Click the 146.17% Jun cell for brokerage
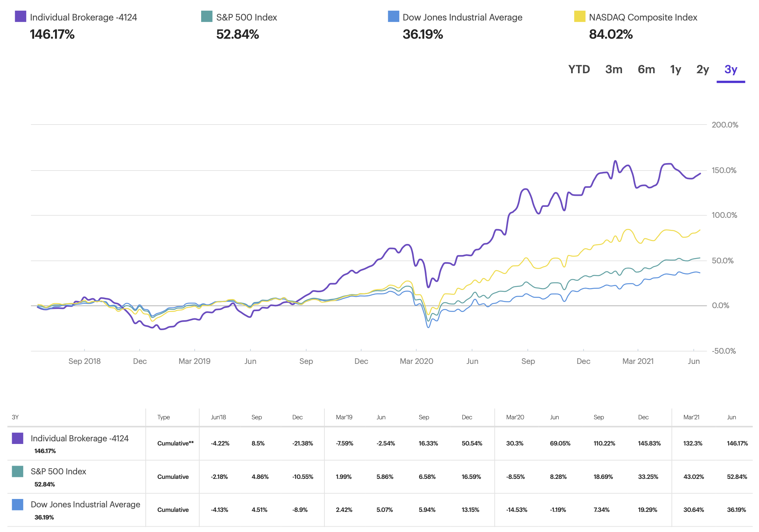The height and width of the screenshot is (532, 759). pos(737,443)
